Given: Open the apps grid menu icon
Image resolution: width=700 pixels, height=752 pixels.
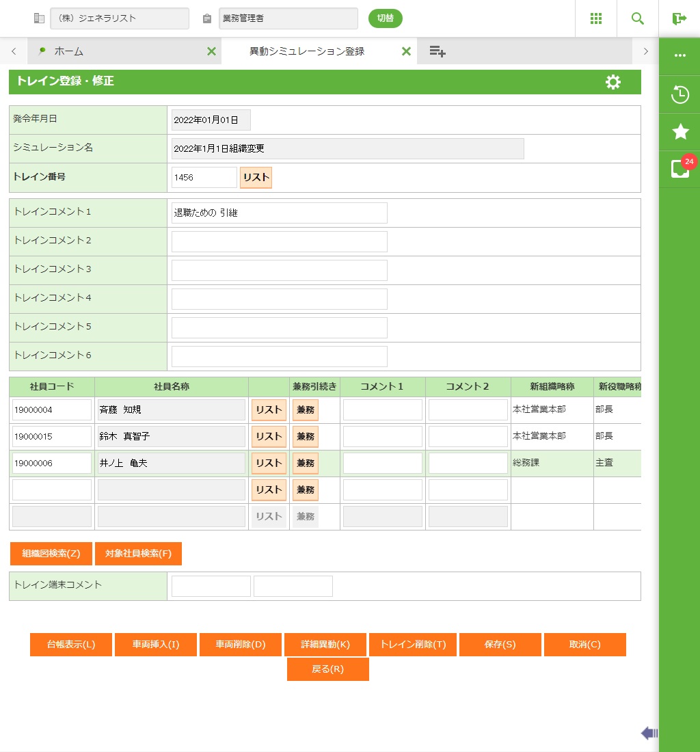Looking at the screenshot, I should (x=595, y=18).
